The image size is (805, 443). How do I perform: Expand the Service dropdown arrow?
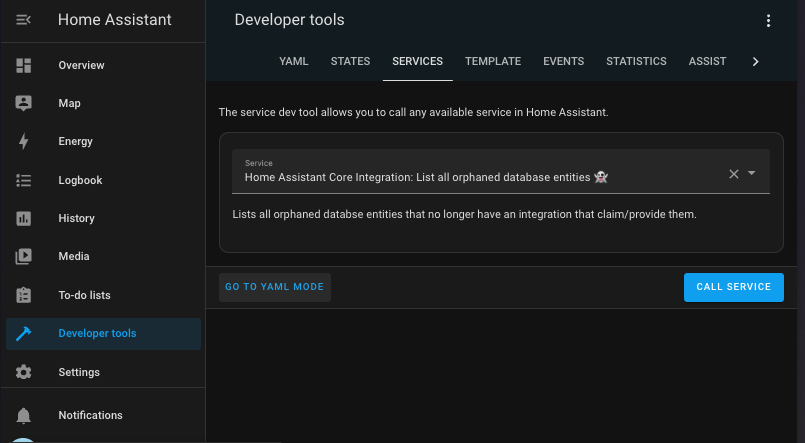point(752,174)
